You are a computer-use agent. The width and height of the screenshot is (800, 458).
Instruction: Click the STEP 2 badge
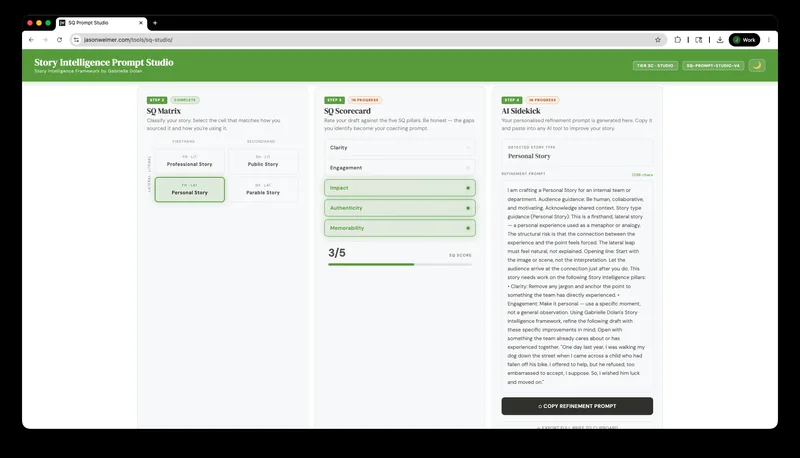point(157,100)
